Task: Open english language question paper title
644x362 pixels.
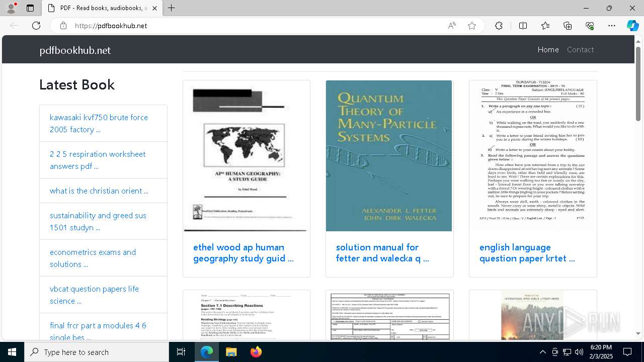Action: pyautogui.click(x=527, y=253)
